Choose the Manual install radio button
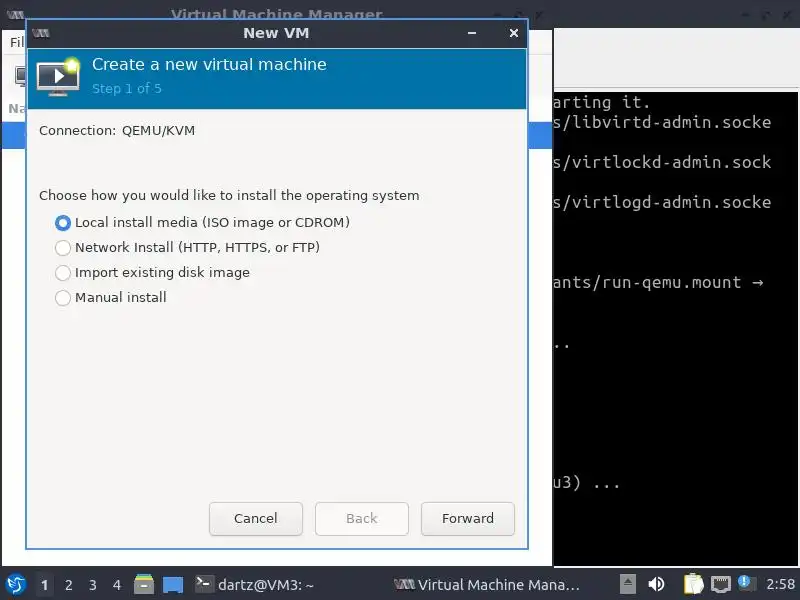This screenshot has height=600, width=800. 110,297
